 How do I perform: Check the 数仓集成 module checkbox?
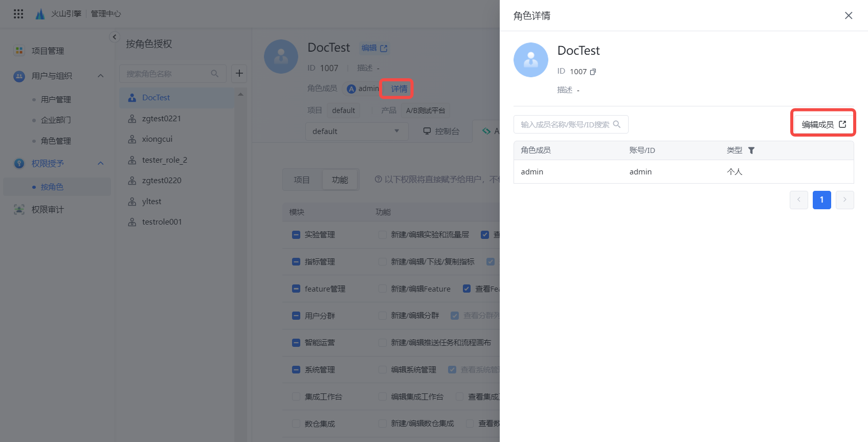coord(296,424)
